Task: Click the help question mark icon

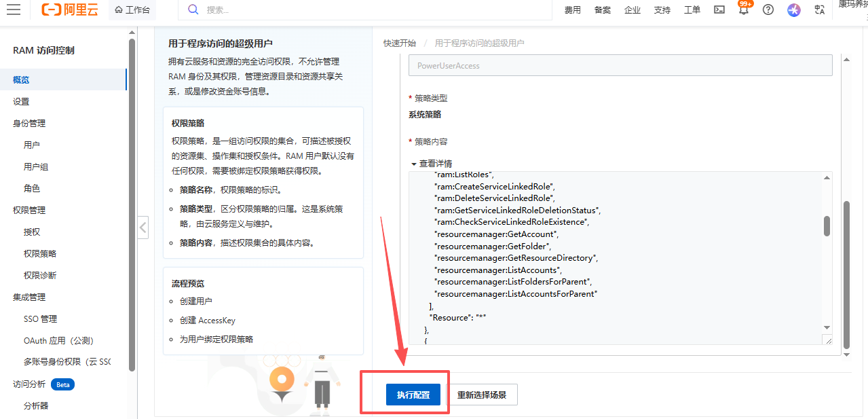Action: pos(768,10)
